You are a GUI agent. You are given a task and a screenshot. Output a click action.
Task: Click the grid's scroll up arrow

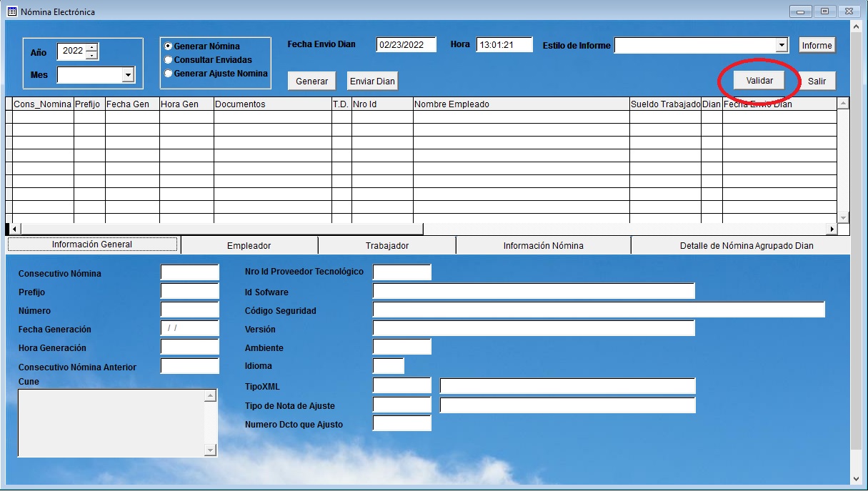tap(844, 104)
